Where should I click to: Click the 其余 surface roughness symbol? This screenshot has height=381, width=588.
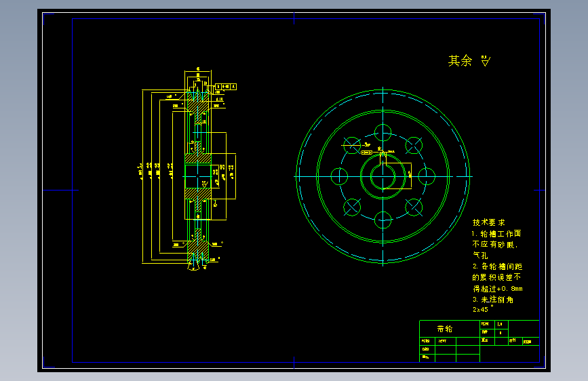(486, 61)
